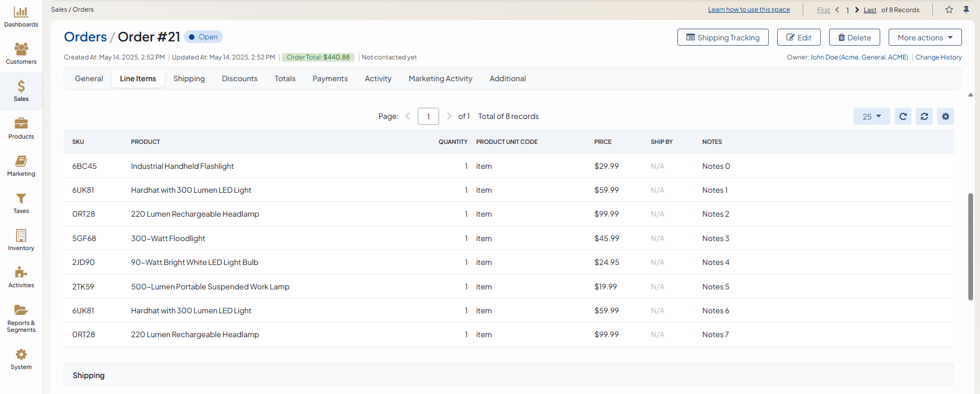Open the Change History link

click(938, 57)
